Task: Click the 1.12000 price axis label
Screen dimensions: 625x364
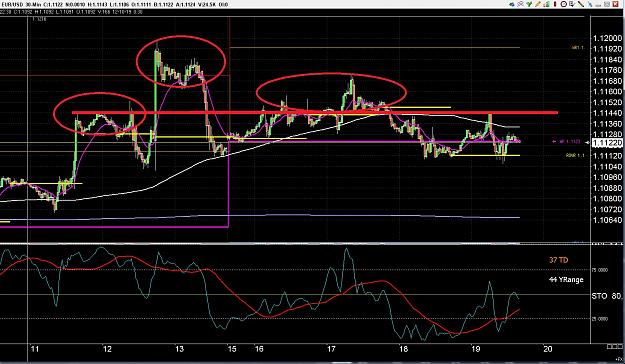Action: click(x=607, y=39)
